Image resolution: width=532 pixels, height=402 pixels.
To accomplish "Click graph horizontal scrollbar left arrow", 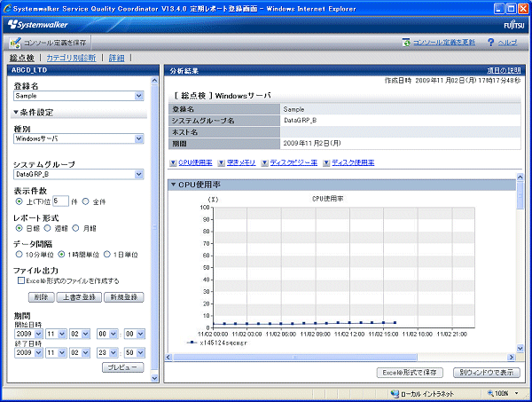I will [168, 357].
